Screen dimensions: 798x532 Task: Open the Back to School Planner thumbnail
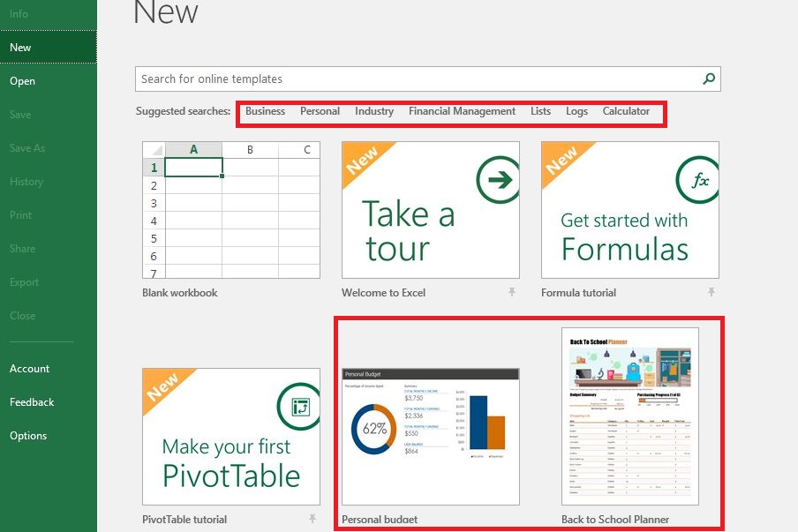tap(630, 416)
